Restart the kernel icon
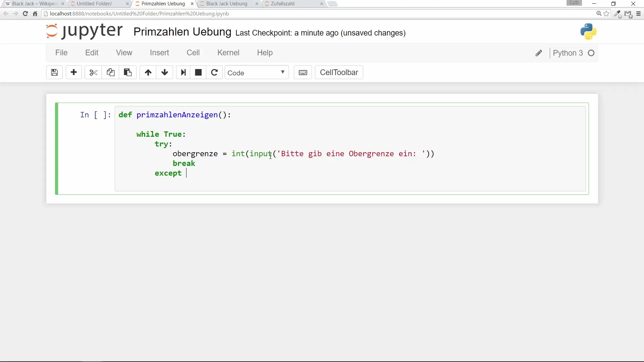Screen dimensions: 644x362 pyautogui.click(x=214, y=72)
